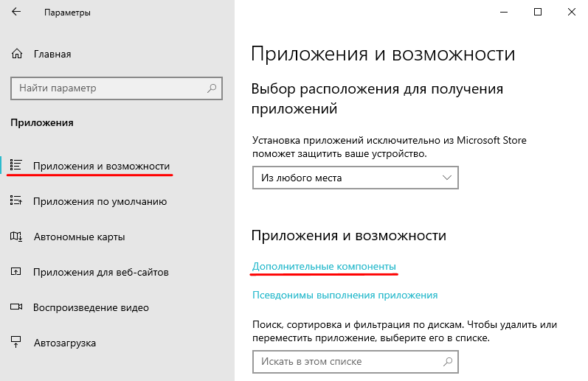
Task: Open Приложения по умолчанию section
Action: 100,201
